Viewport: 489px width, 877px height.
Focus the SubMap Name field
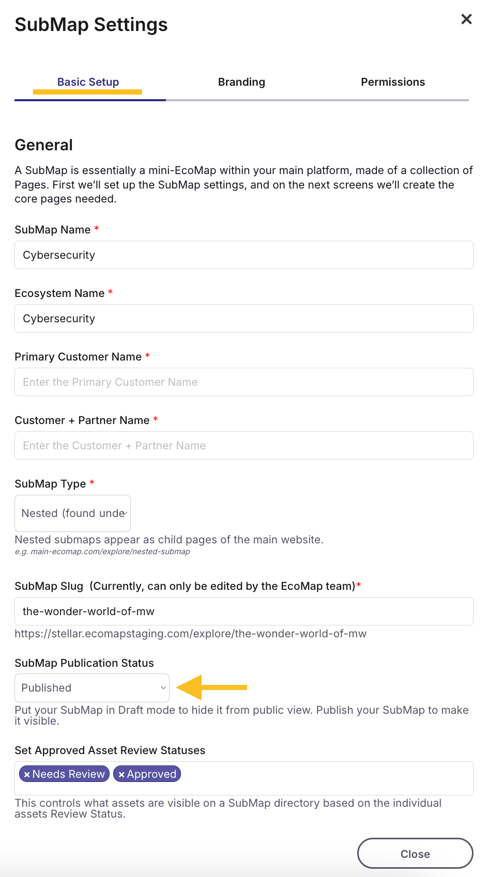244,255
